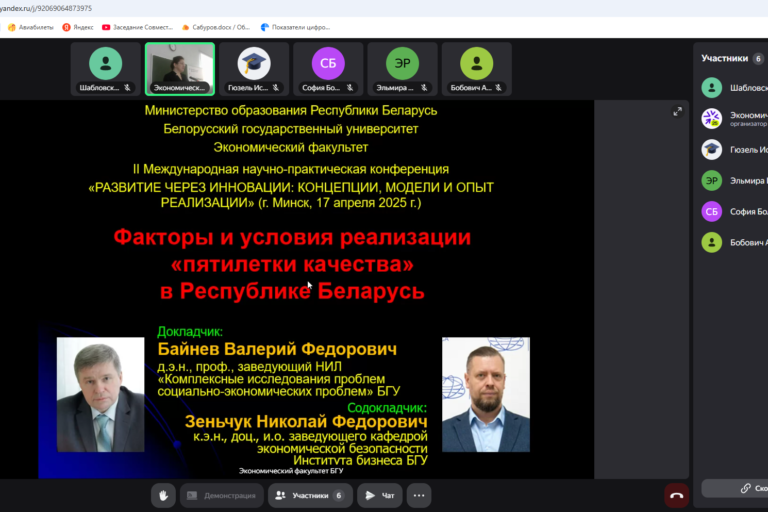Open the Заседание Совмест bookmark
This screenshot has width=768, height=512.
click(x=138, y=27)
